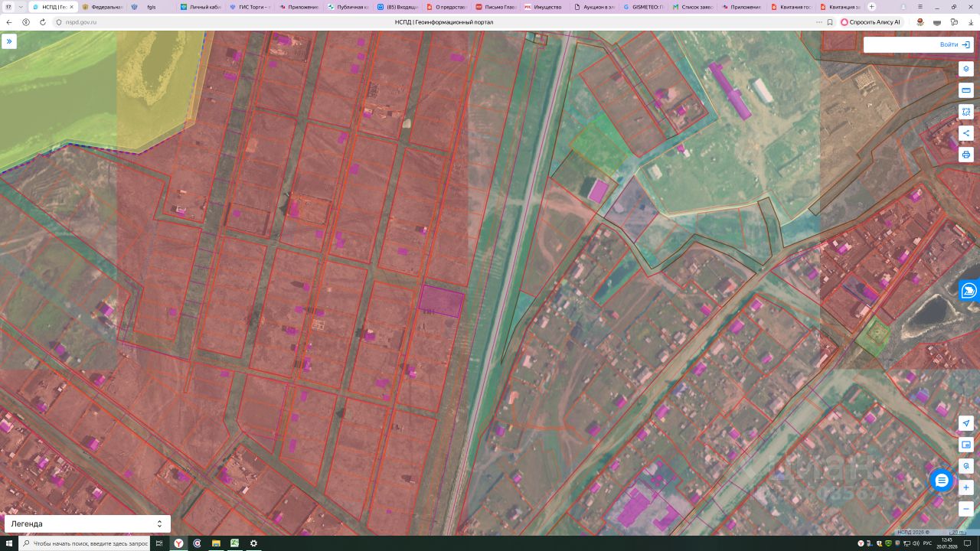Click the Windows Start button

[x=8, y=543]
